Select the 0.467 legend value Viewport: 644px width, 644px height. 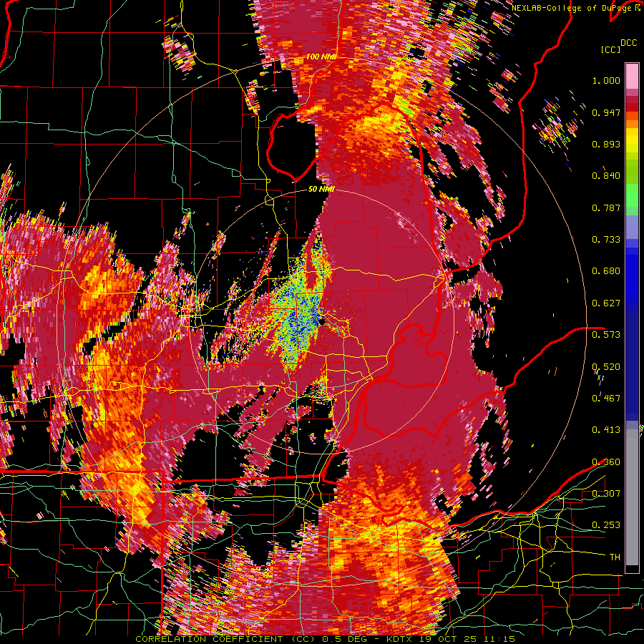606,399
